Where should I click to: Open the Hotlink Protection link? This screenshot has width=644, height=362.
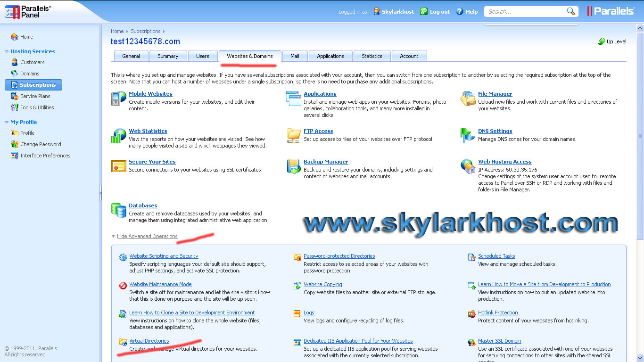tap(498, 313)
